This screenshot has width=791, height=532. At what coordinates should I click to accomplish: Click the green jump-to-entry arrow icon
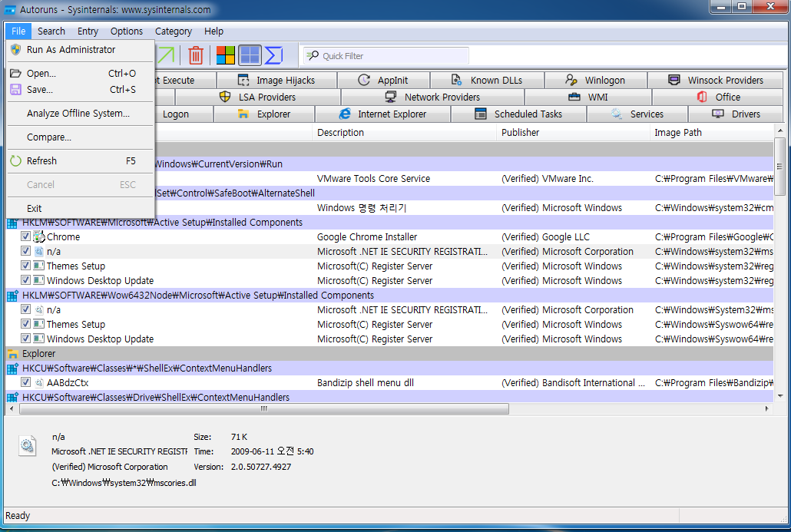click(x=165, y=55)
